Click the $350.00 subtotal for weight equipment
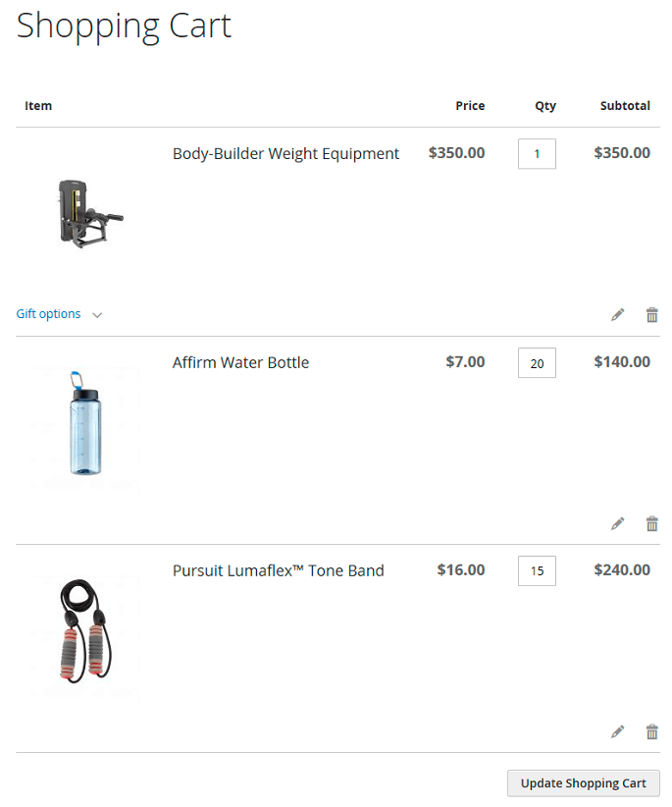This screenshot has width=672, height=807. pos(622,153)
